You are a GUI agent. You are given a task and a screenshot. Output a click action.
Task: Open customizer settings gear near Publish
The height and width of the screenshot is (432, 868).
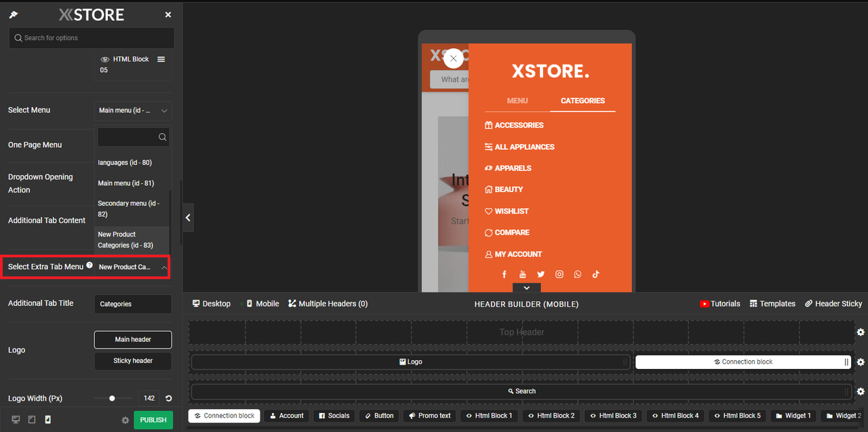tap(125, 420)
